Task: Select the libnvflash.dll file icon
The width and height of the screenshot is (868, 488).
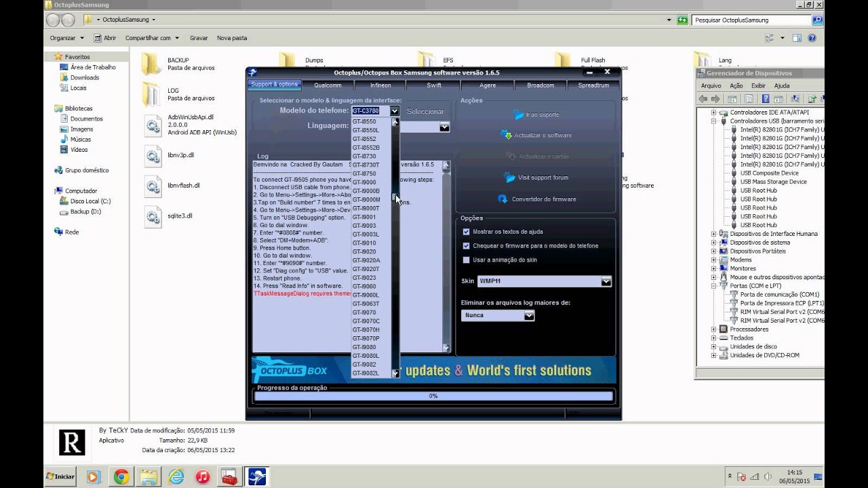Action: tap(153, 186)
